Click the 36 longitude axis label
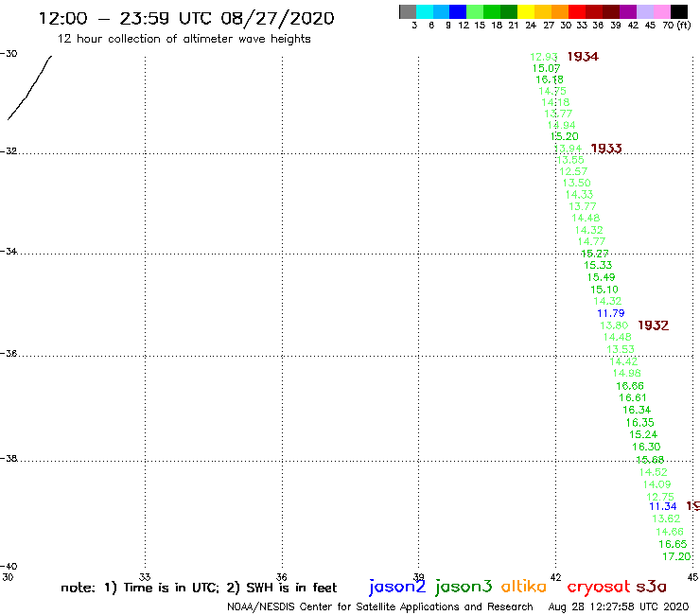700x615 pixels. 282,577
